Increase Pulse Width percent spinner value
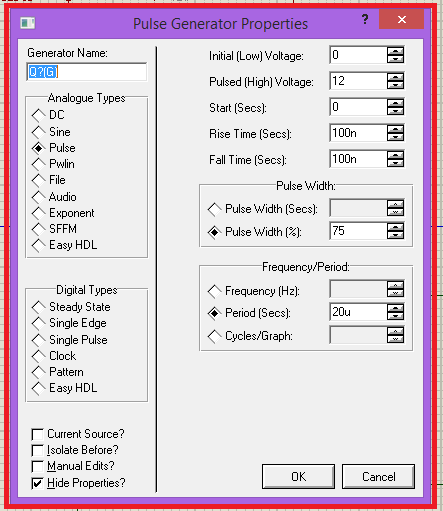The width and height of the screenshot is (443, 511). pos(395,227)
